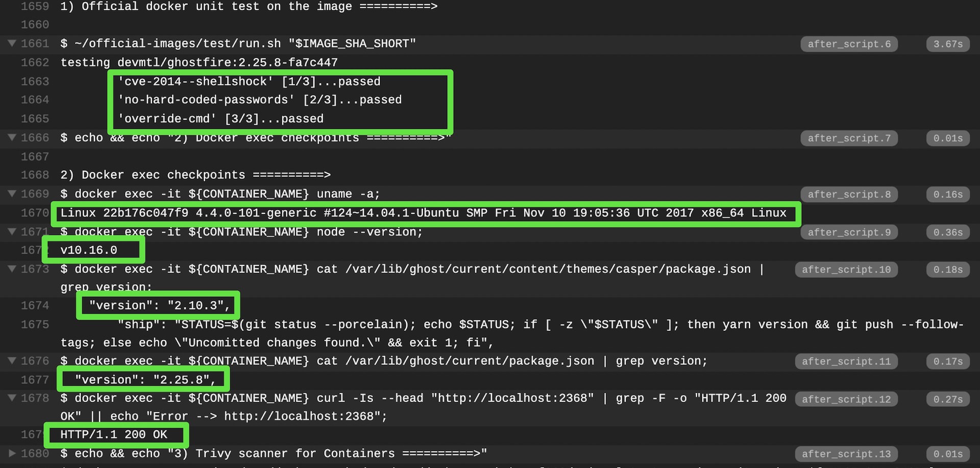Image resolution: width=980 pixels, height=468 pixels.
Task: Click the after_script.9 section badge
Action: click(849, 232)
